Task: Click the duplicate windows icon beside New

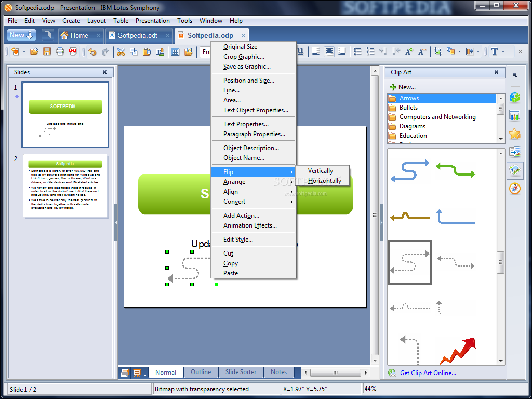Action: tap(48, 35)
